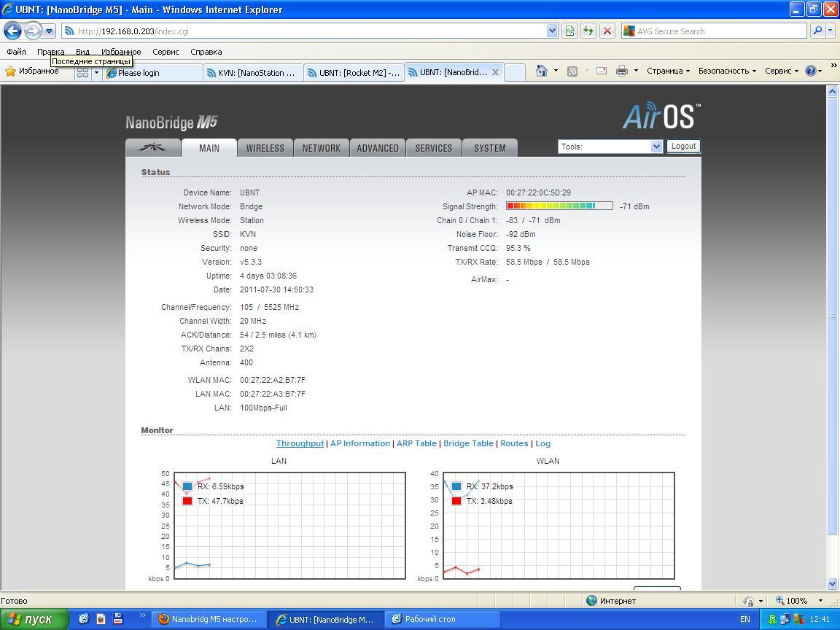Open the Ubiquiti logo tab

(153, 147)
